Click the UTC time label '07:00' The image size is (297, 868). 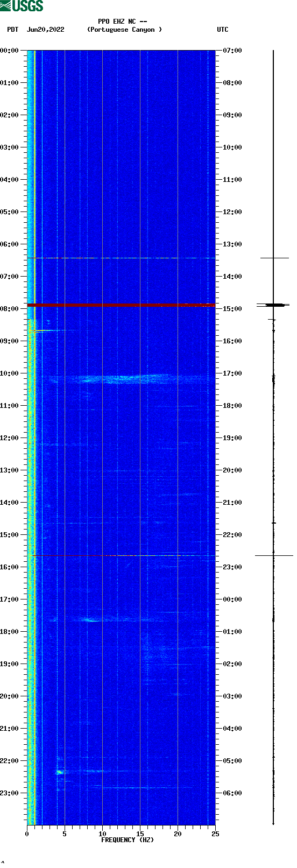click(232, 51)
